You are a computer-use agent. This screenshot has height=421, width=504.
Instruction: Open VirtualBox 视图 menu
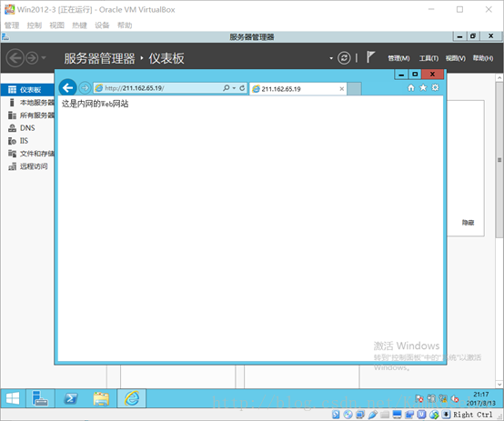pos(57,25)
